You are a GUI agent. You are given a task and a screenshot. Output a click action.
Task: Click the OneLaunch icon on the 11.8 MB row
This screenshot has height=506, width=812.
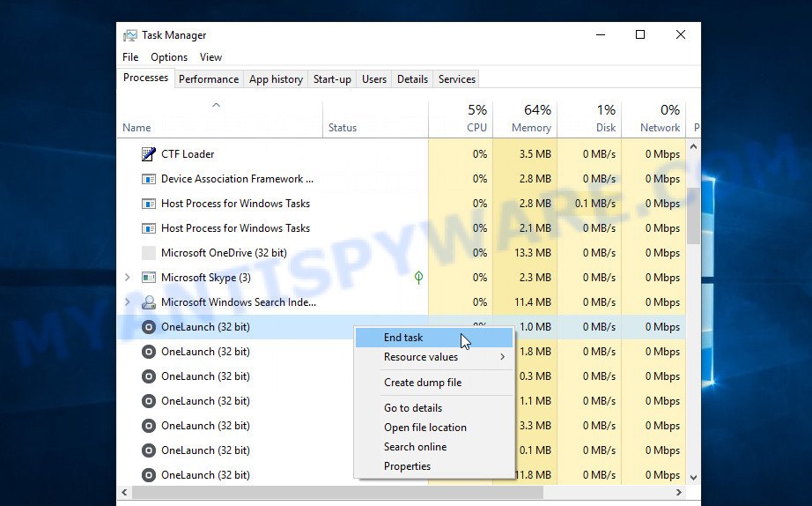[x=149, y=475]
